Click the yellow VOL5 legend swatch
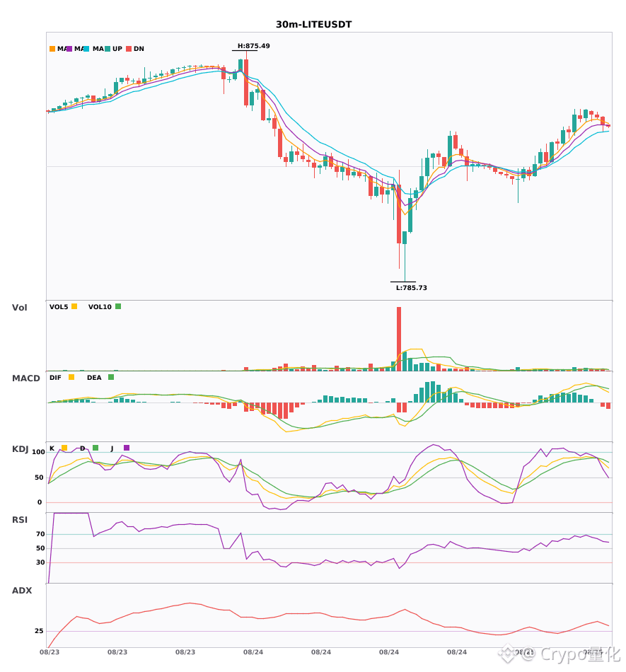Screen dimensions: 626x672 point(74,306)
